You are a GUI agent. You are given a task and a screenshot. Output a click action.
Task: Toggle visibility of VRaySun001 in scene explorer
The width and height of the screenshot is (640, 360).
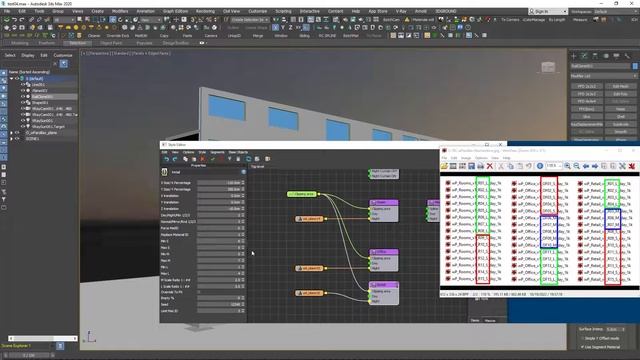click(23, 120)
